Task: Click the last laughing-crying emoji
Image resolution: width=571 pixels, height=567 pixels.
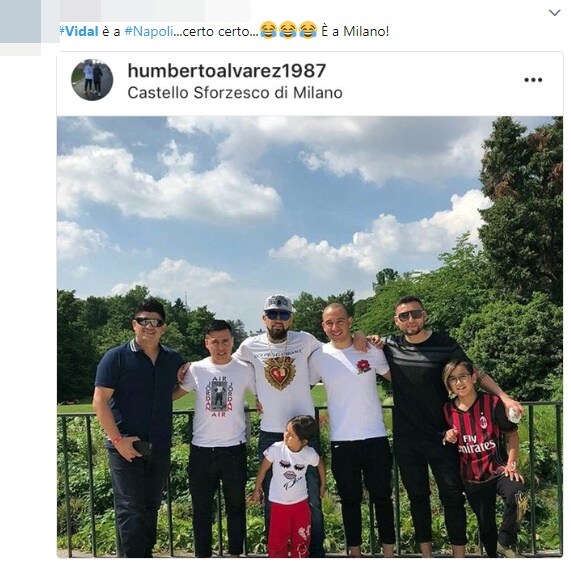Action: pos(308,30)
